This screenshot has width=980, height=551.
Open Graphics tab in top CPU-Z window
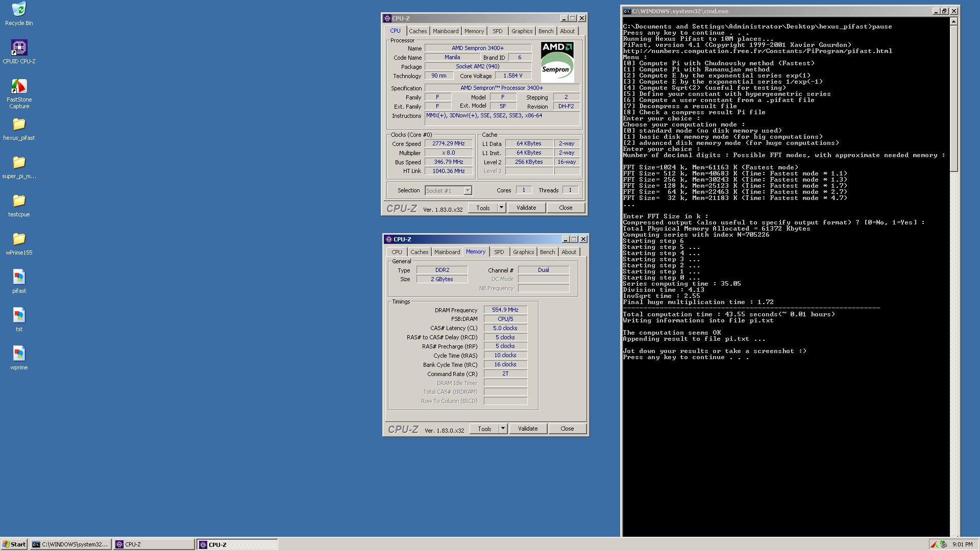pyautogui.click(x=522, y=31)
